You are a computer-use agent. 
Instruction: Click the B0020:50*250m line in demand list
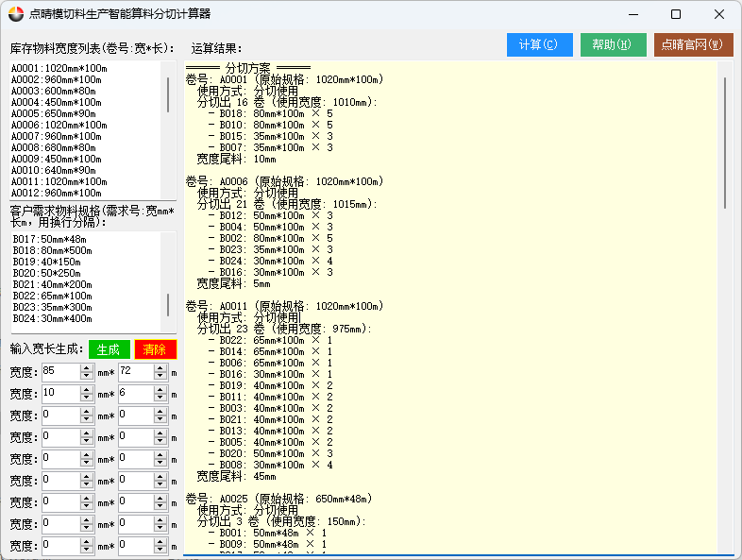pyautogui.click(x=47, y=273)
